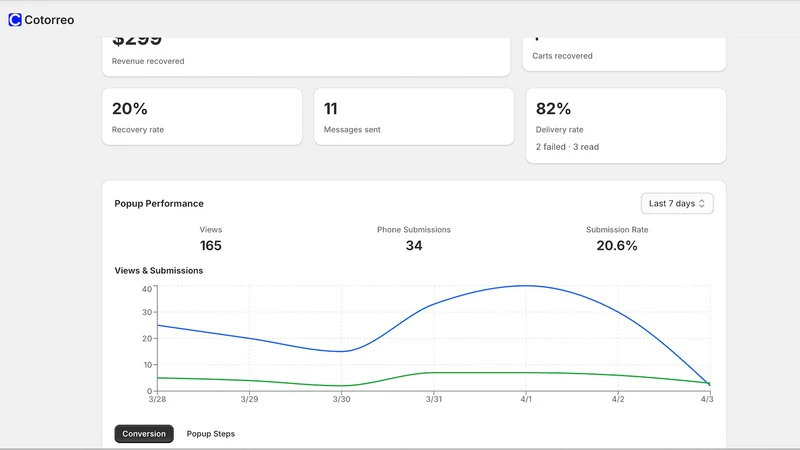800x450 pixels.
Task: Click the Views value 165
Action: (211, 246)
